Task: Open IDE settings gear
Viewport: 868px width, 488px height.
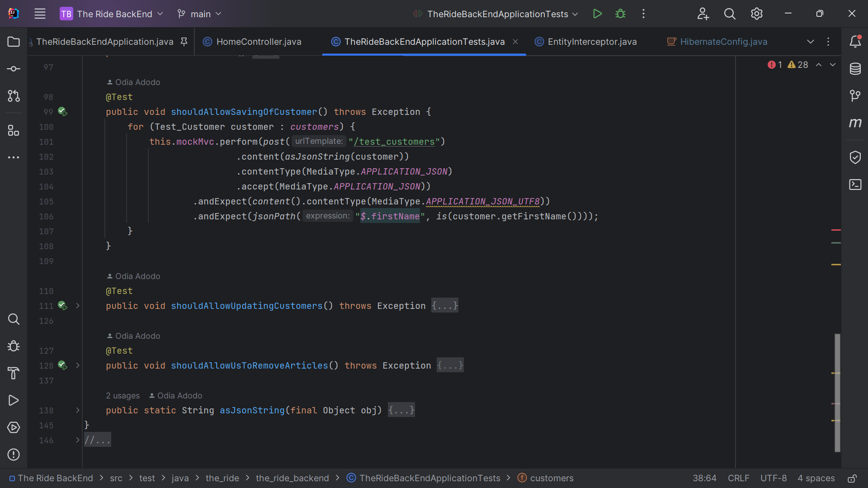Action: pyautogui.click(x=756, y=14)
